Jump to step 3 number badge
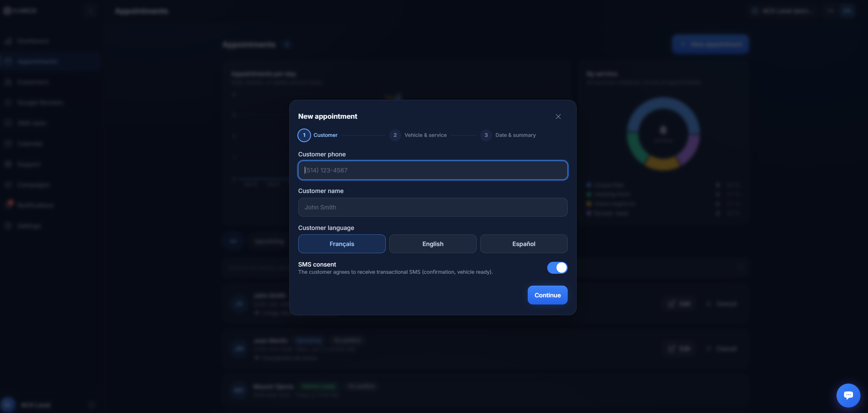Viewport: 868px width, 413px height. [x=486, y=135]
